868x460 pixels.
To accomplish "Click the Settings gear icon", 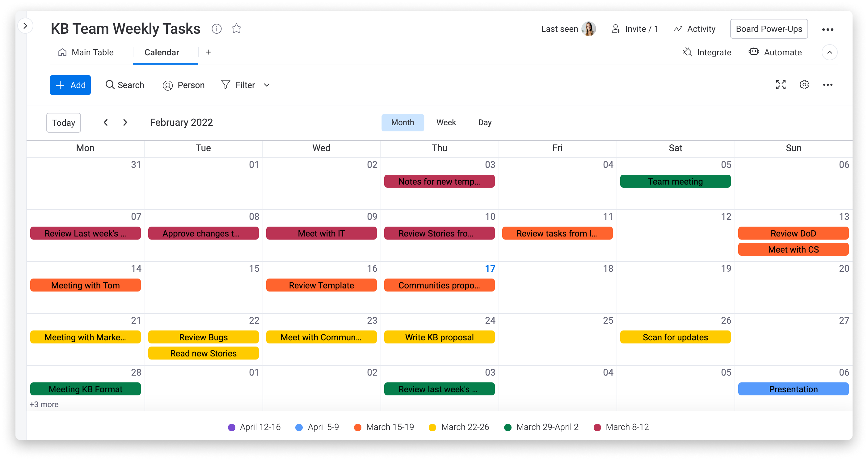I will click(x=804, y=84).
